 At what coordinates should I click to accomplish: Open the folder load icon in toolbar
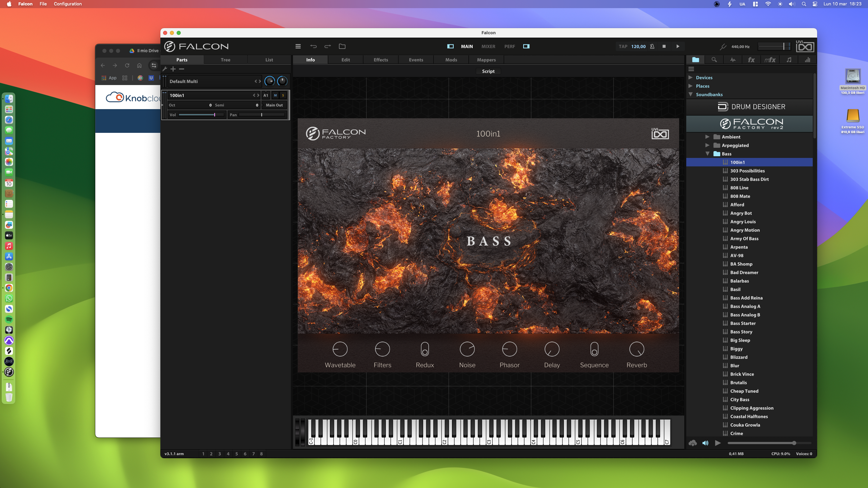(342, 46)
